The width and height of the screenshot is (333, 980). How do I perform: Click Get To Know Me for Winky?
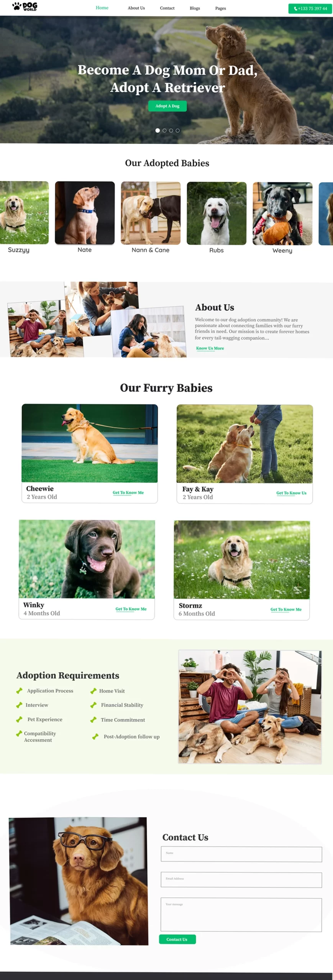coord(131,609)
